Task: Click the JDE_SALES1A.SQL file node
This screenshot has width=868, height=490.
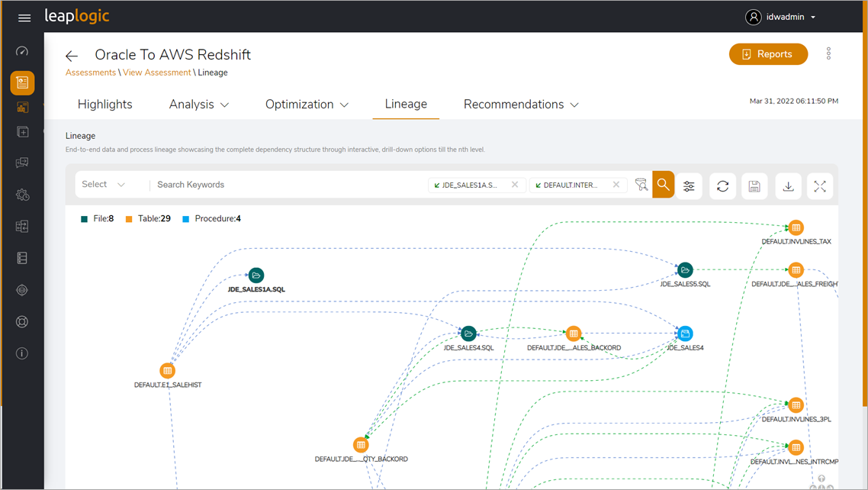Action: (x=256, y=276)
